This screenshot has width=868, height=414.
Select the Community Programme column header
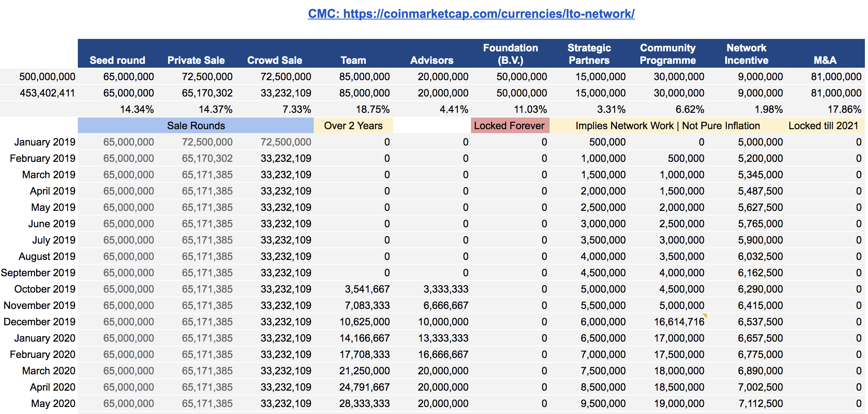tap(668, 54)
